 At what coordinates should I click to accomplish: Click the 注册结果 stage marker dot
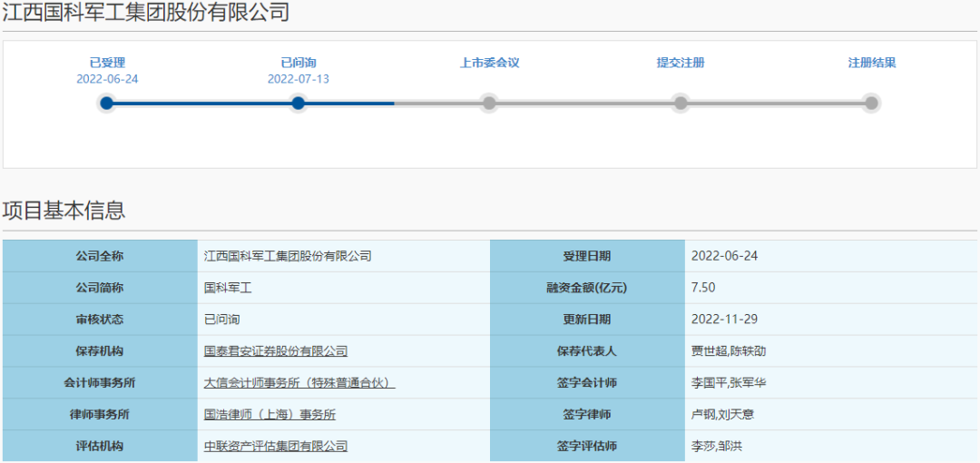[x=872, y=103]
